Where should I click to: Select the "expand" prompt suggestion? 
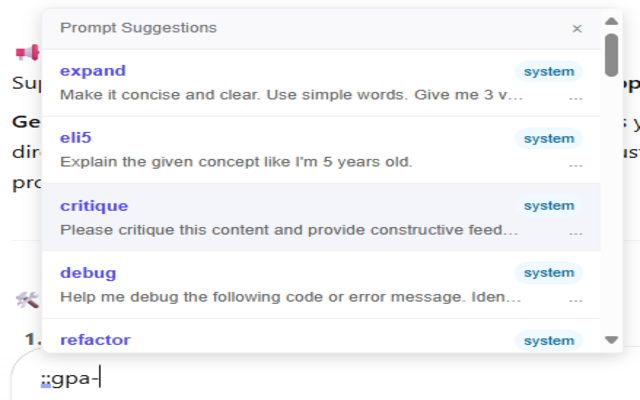coord(93,71)
